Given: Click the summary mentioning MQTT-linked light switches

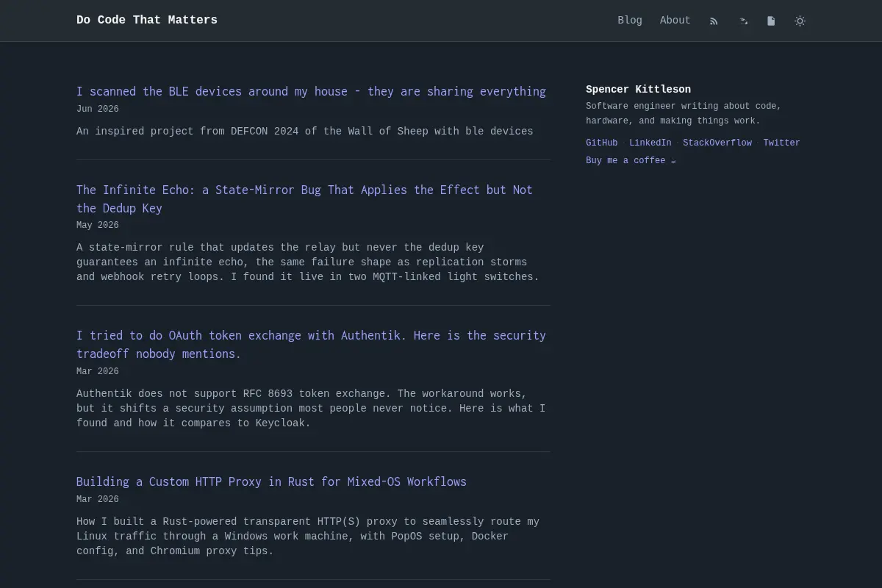Looking at the screenshot, I should [x=308, y=262].
